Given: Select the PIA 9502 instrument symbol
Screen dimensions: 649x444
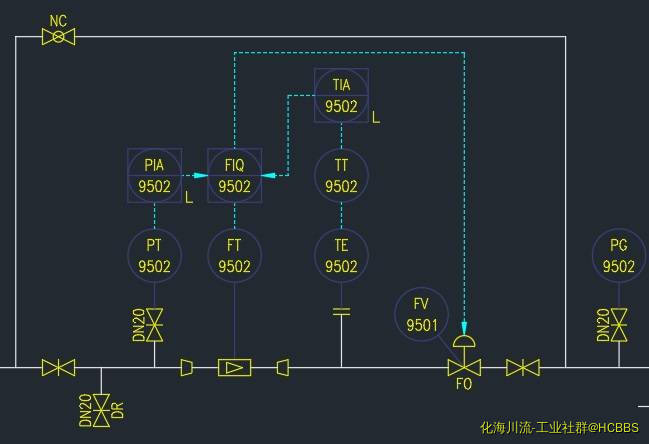Looking at the screenshot, I should pyautogui.click(x=155, y=175).
